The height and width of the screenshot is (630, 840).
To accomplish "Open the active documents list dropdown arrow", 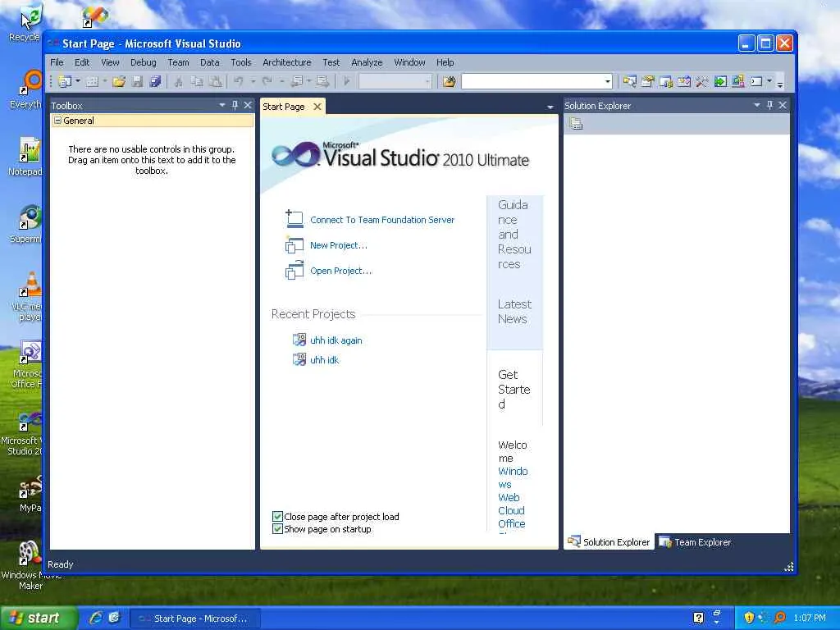I will point(550,107).
